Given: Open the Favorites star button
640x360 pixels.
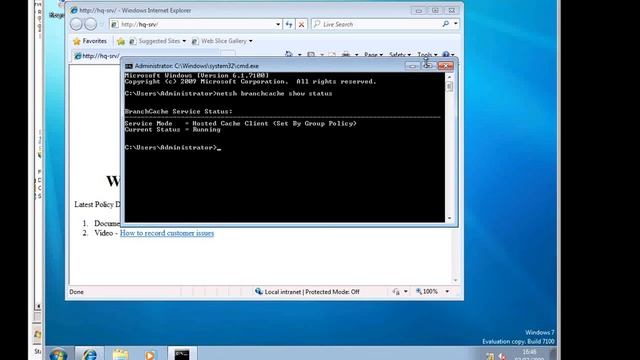Looking at the screenshot, I should [90, 41].
